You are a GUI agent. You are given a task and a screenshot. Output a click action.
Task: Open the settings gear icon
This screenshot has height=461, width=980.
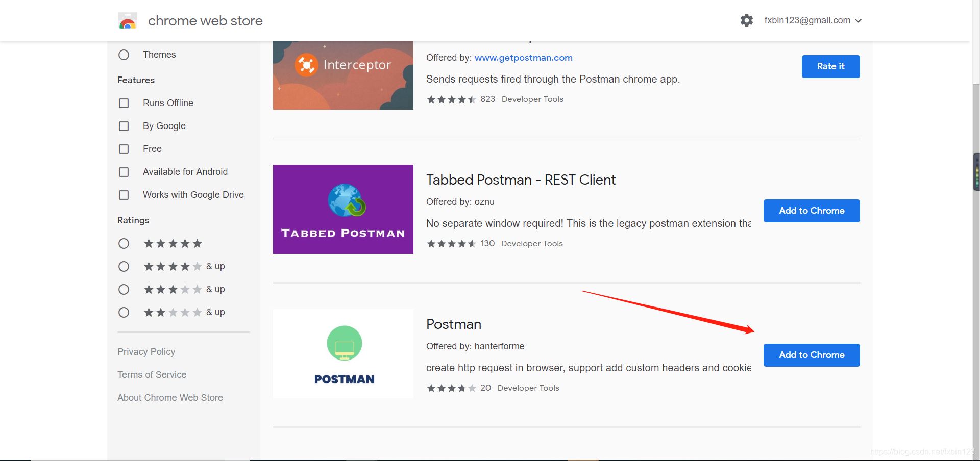pyautogui.click(x=747, y=20)
